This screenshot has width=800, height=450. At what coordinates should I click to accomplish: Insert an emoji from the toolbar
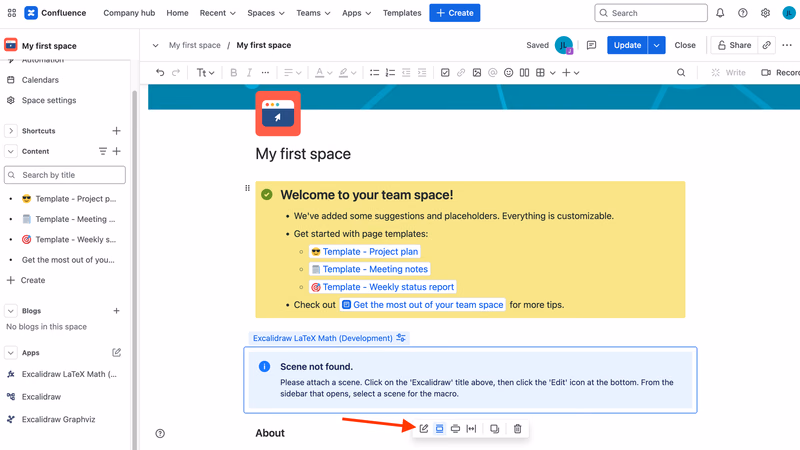[508, 72]
